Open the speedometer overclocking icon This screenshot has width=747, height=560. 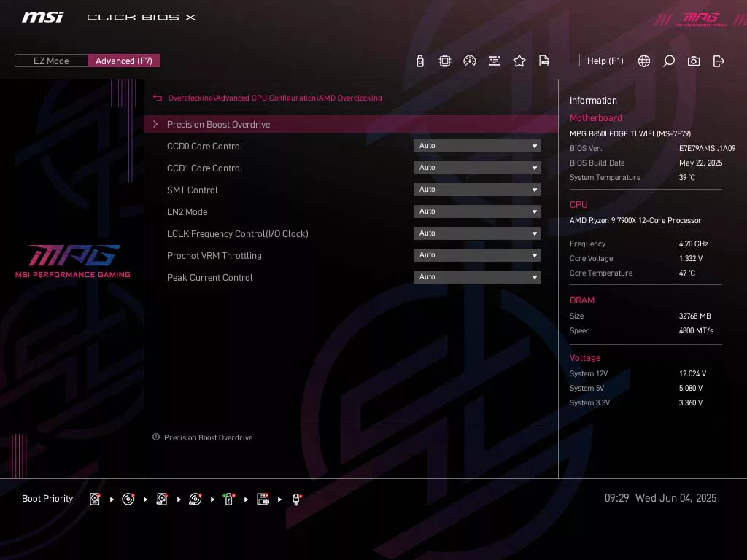pos(470,61)
